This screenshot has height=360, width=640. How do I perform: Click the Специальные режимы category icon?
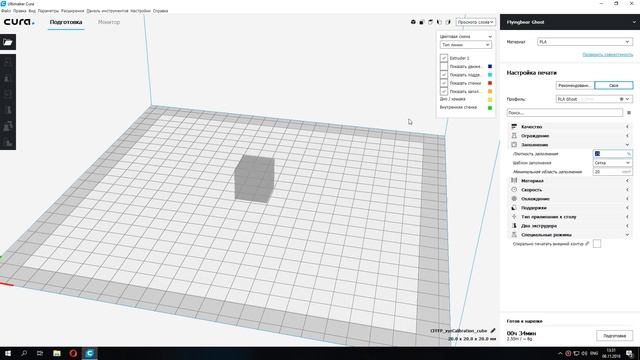pos(514,235)
